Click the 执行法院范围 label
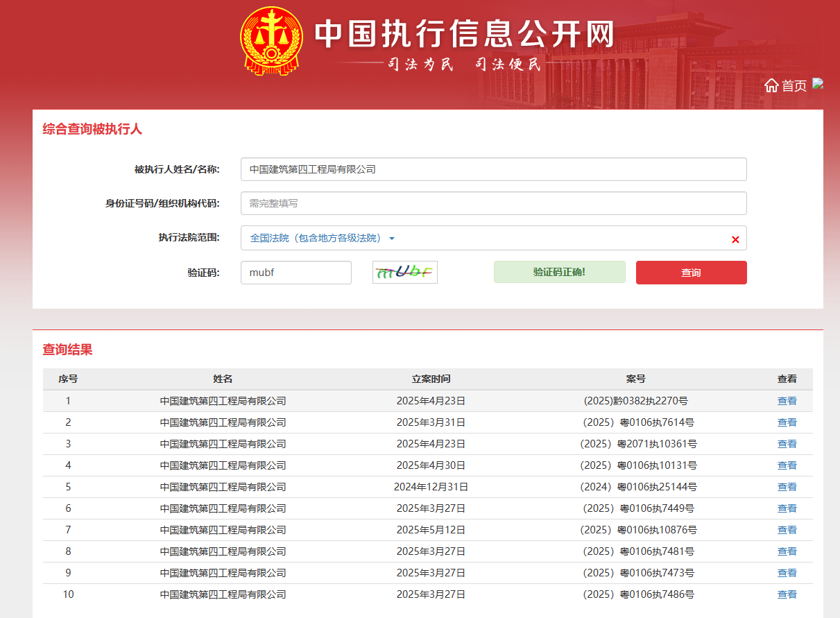Image resolution: width=840 pixels, height=618 pixels. click(189, 238)
